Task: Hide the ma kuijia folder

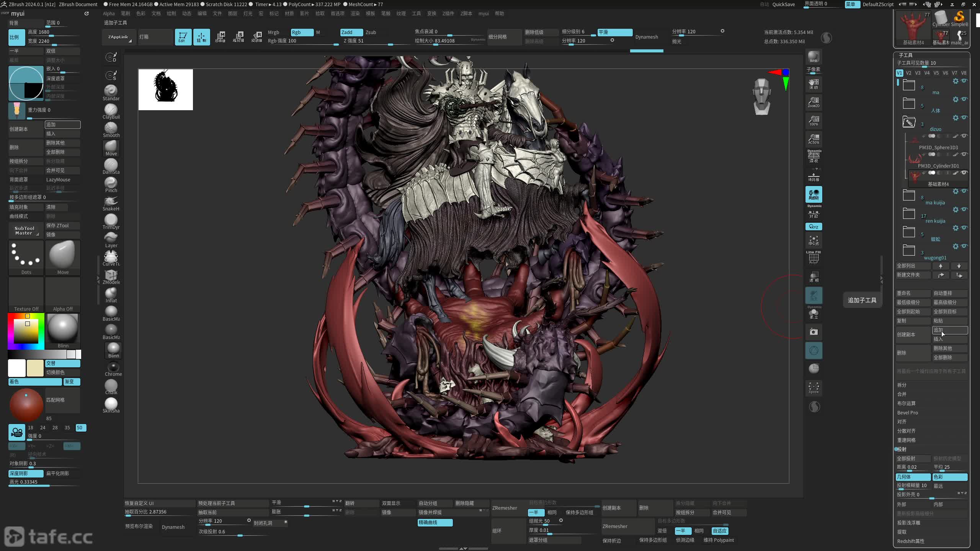Action: click(964, 191)
